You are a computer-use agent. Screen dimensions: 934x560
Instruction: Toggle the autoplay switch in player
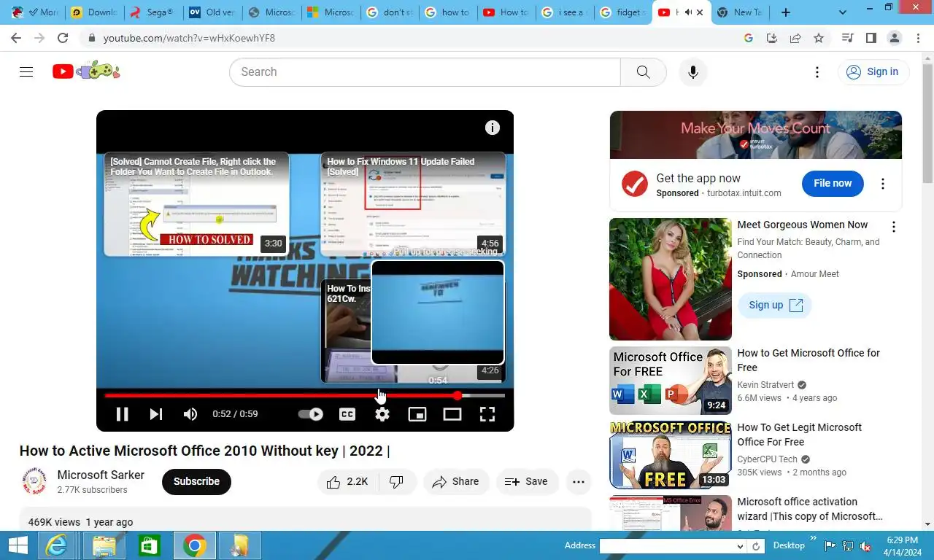click(311, 414)
